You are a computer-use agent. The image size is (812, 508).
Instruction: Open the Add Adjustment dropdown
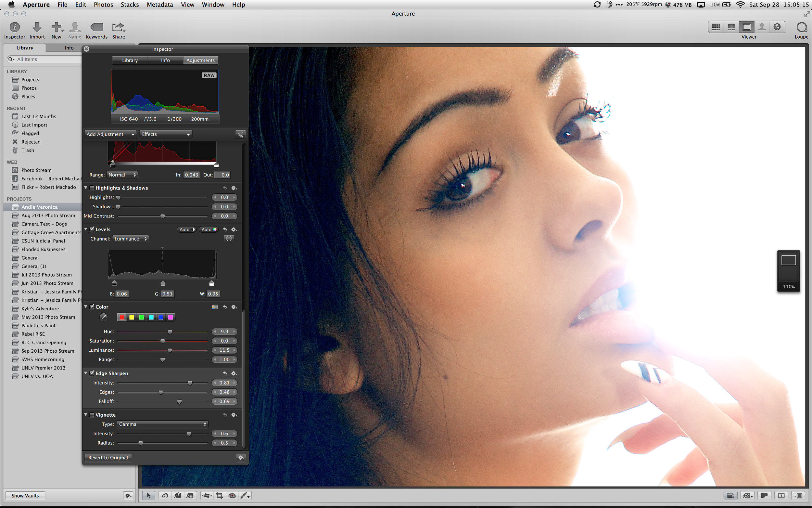110,134
